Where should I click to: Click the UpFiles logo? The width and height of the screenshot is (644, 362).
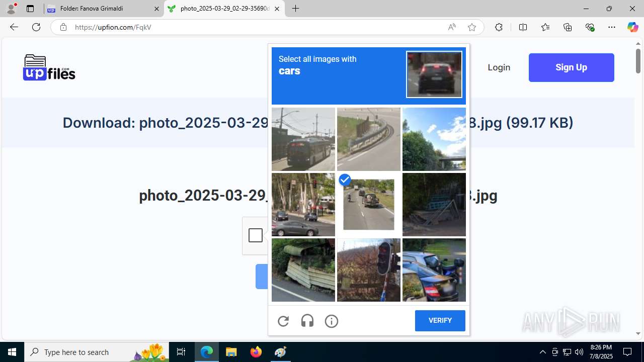point(49,67)
